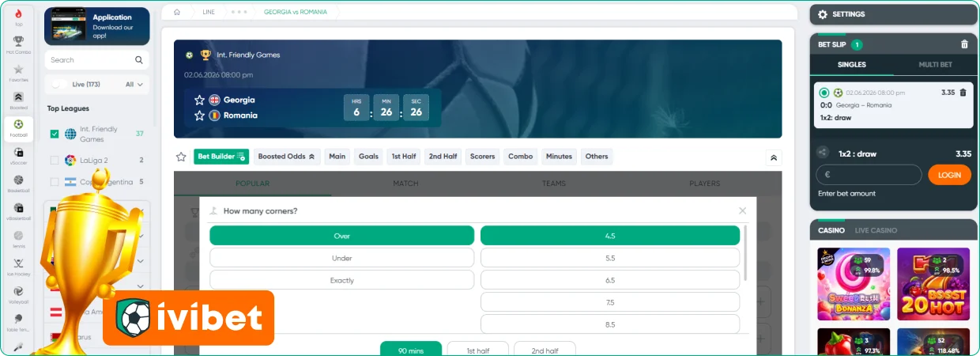Favorite Georgia team with star
This screenshot has width=980, height=356.
click(200, 100)
